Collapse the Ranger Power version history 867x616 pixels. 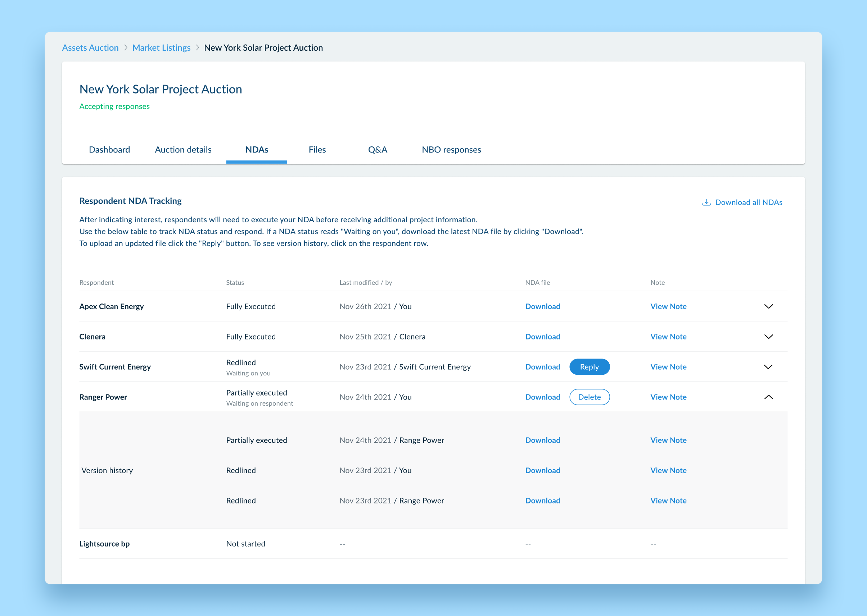coord(768,397)
